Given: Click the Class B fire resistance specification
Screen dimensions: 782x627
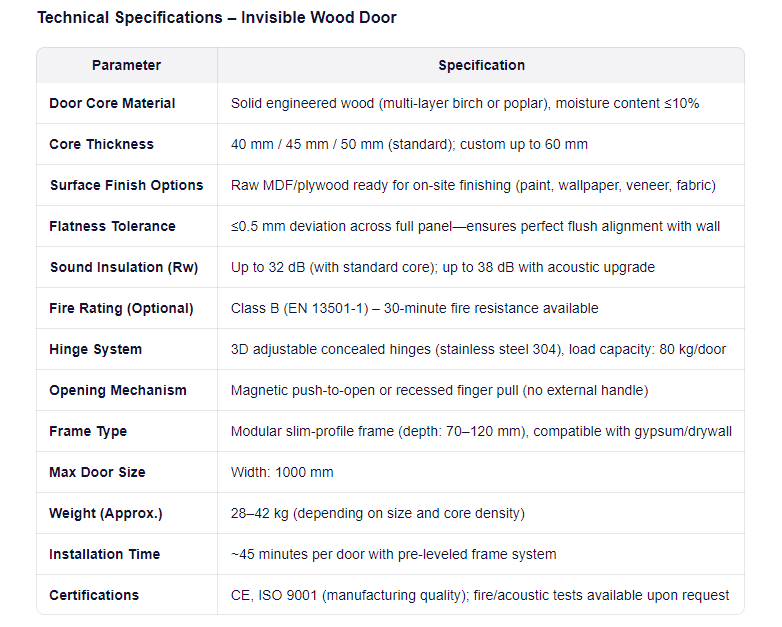Looking at the screenshot, I should coord(414,308).
